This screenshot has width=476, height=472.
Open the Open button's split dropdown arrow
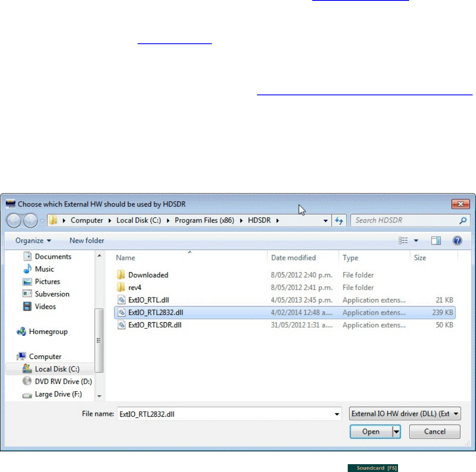pos(396,432)
